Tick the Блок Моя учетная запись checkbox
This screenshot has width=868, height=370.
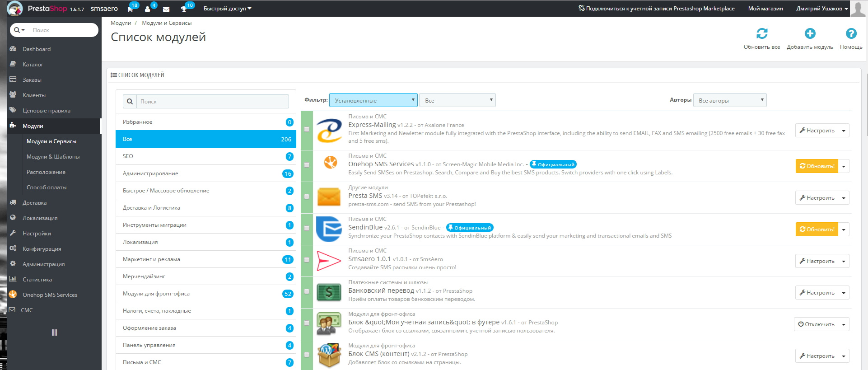[307, 323]
